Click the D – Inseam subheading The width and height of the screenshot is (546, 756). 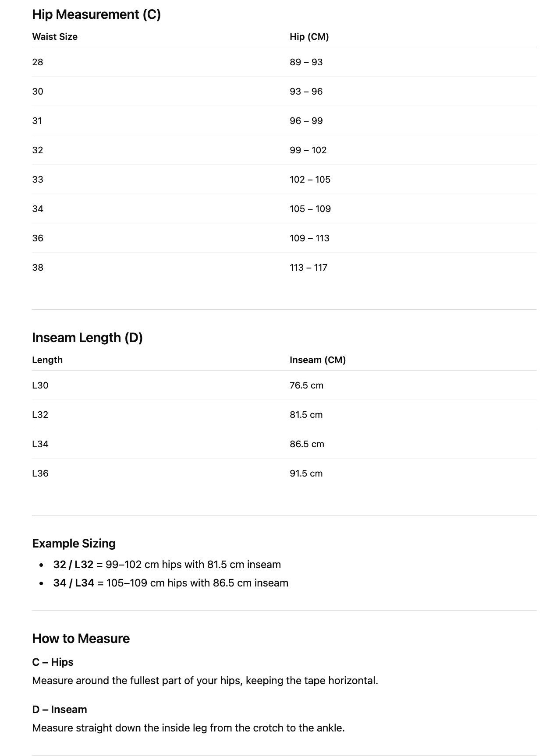click(x=59, y=710)
